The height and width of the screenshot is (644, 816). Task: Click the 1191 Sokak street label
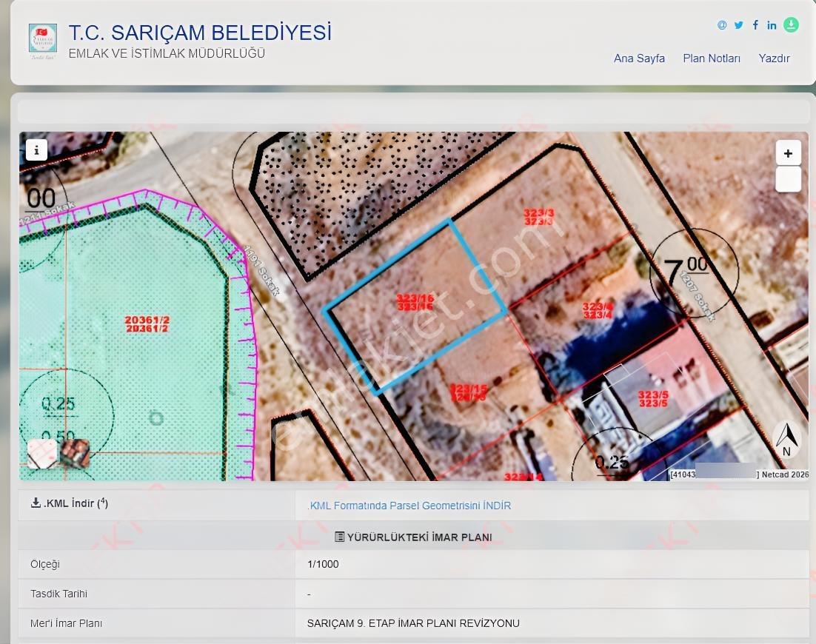click(261, 270)
